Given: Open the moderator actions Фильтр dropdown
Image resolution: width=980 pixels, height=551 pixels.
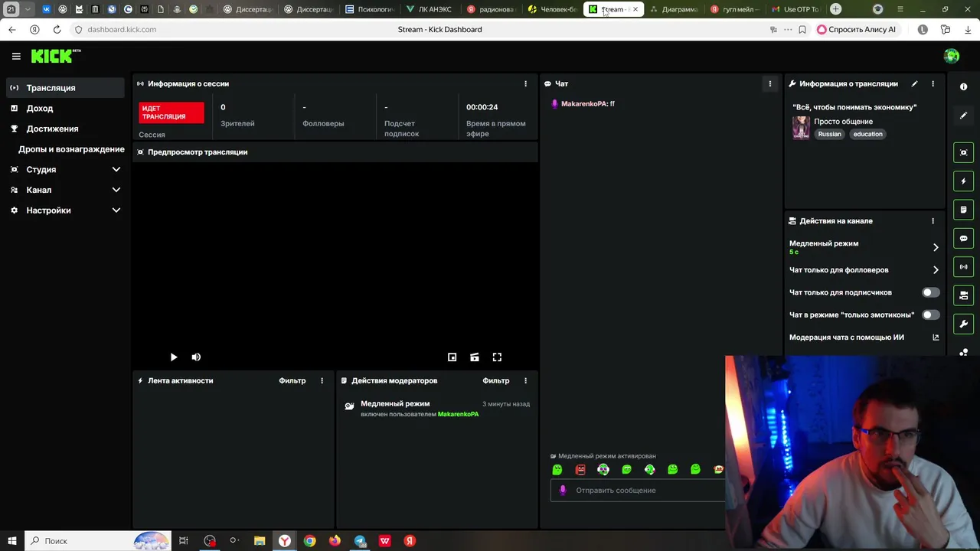Looking at the screenshot, I should pyautogui.click(x=495, y=380).
